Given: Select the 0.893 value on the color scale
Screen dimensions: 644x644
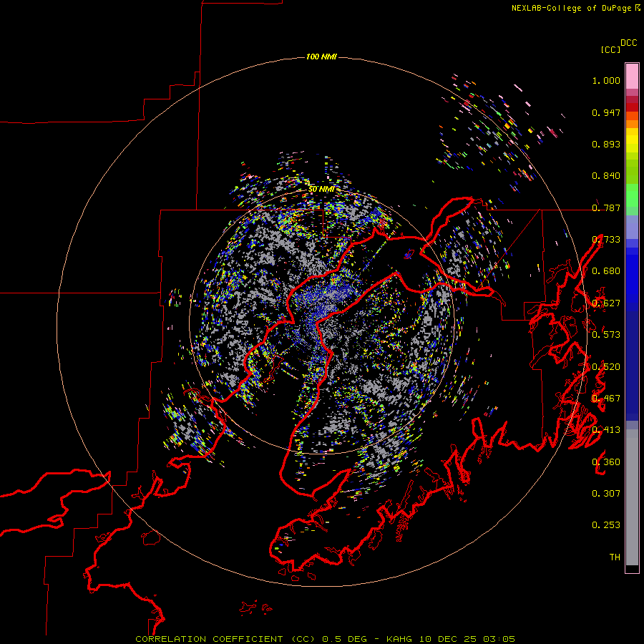Looking at the screenshot, I should [x=606, y=144].
